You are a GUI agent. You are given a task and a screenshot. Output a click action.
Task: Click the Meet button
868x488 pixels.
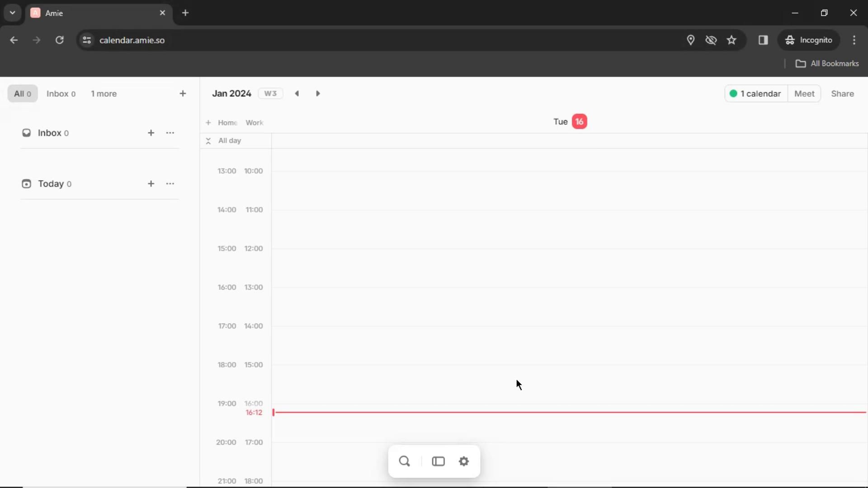tap(804, 94)
